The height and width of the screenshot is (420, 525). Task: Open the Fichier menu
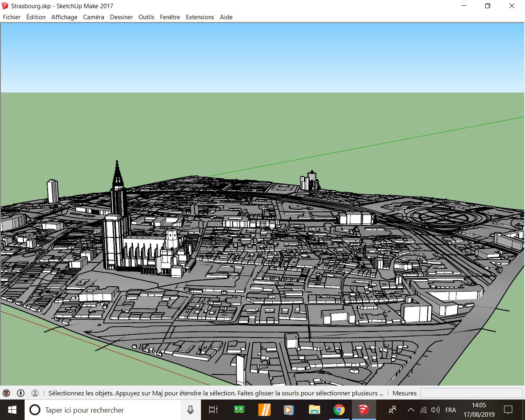pyautogui.click(x=11, y=17)
